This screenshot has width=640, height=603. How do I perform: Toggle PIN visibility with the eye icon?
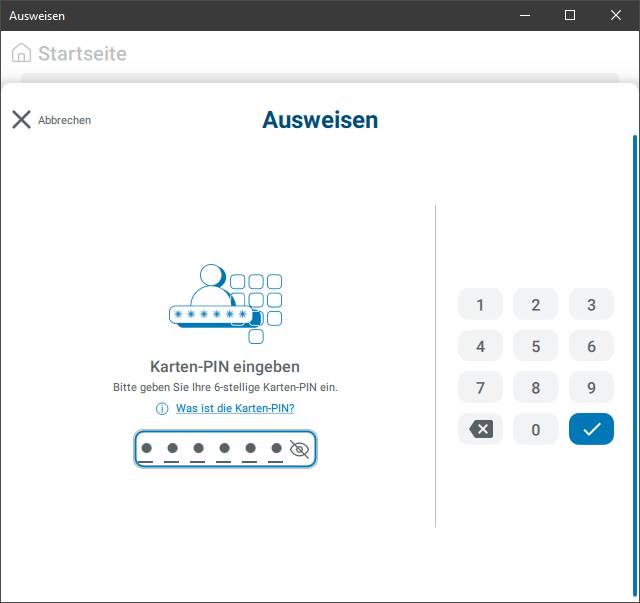pyautogui.click(x=298, y=450)
